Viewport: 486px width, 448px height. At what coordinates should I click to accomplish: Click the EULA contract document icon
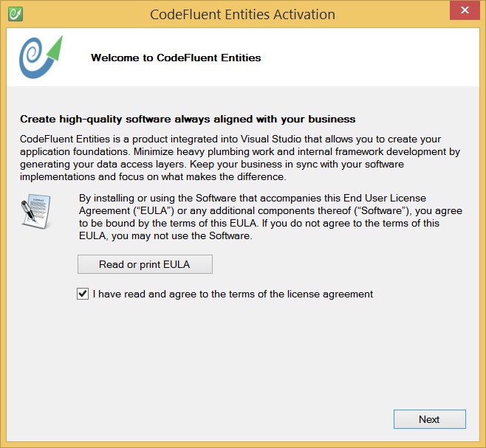click(34, 212)
